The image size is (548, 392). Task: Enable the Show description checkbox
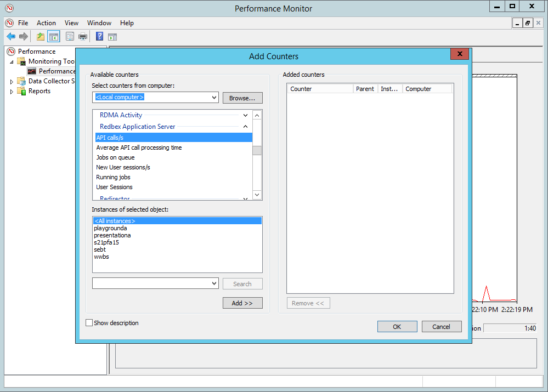[x=89, y=323]
